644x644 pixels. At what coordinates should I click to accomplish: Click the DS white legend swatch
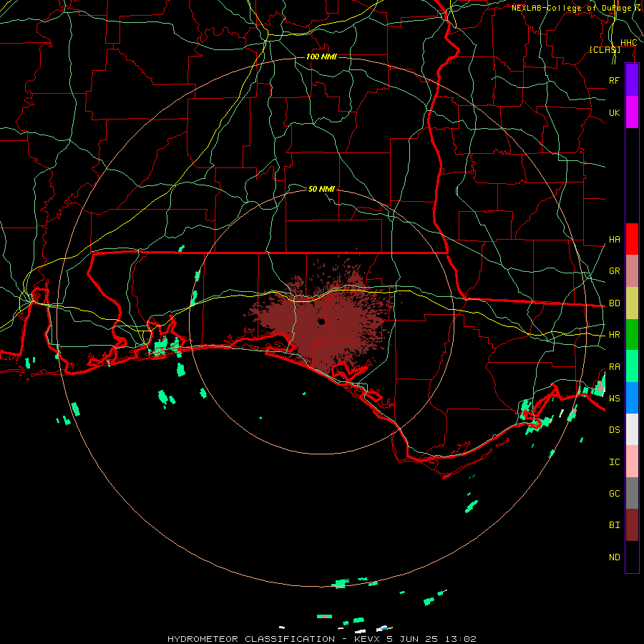pyautogui.click(x=632, y=429)
